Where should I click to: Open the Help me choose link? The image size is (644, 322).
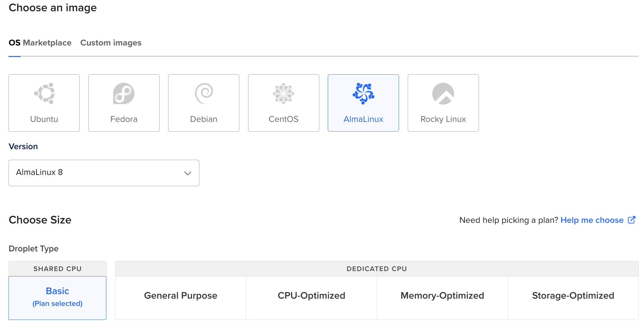(592, 220)
